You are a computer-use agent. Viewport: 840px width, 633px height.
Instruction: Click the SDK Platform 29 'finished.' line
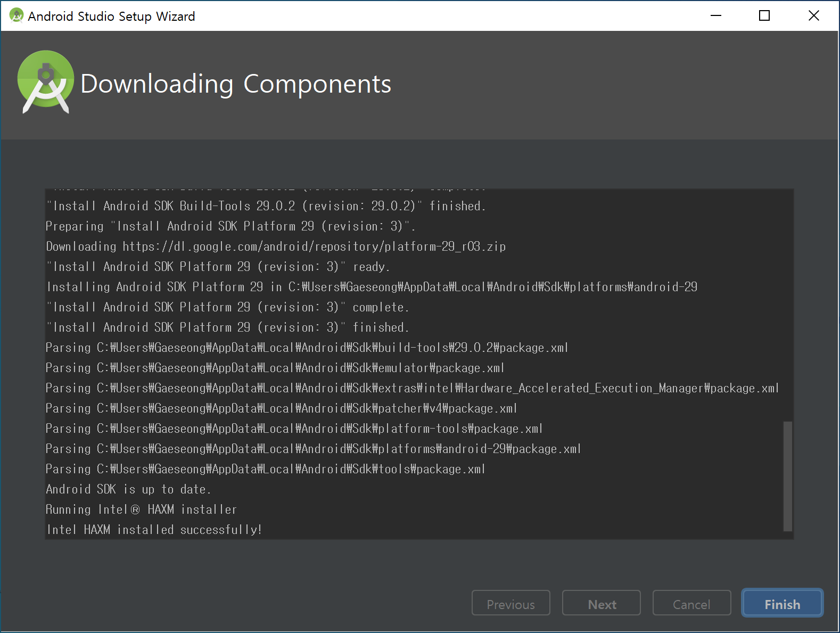228,327
